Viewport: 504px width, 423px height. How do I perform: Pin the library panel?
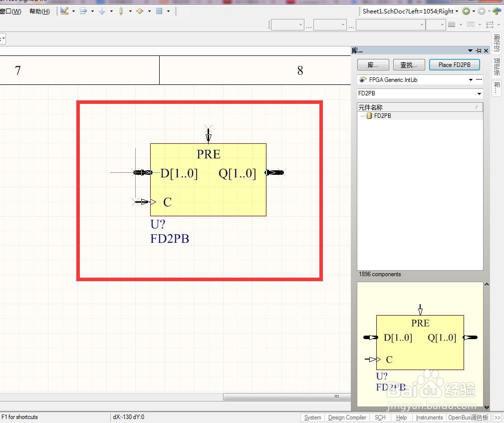479,50
